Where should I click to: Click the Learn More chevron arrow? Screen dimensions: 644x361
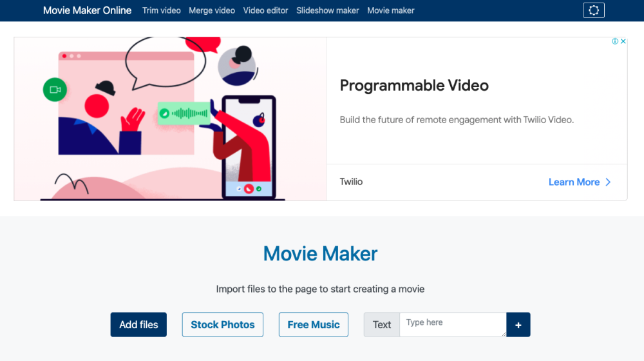click(x=607, y=182)
